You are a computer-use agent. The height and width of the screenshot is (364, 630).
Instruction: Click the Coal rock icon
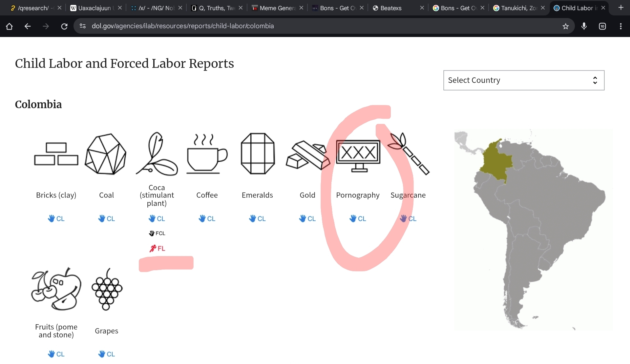click(x=106, y=154)
